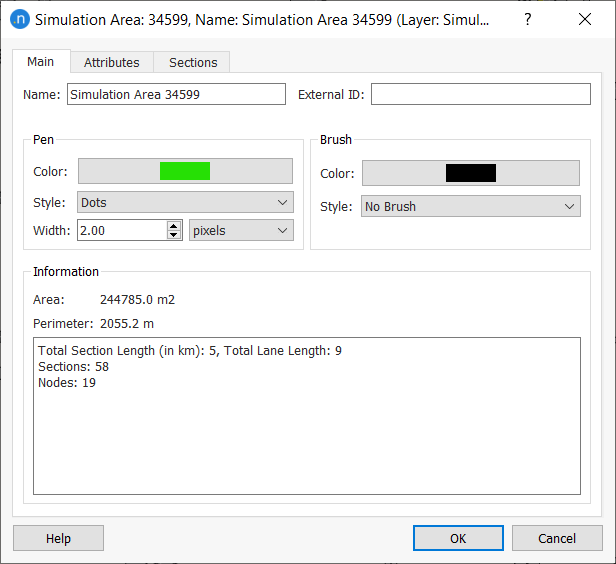This screenshot has height=564, width=616.
Task: Click the Name input field
Action: click(176, 94)
